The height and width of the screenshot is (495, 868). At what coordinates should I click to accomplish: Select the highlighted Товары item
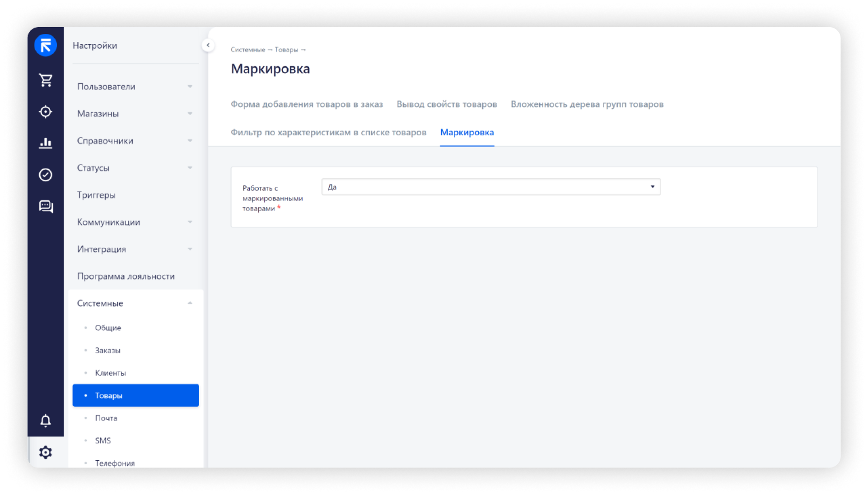(135, 395)
